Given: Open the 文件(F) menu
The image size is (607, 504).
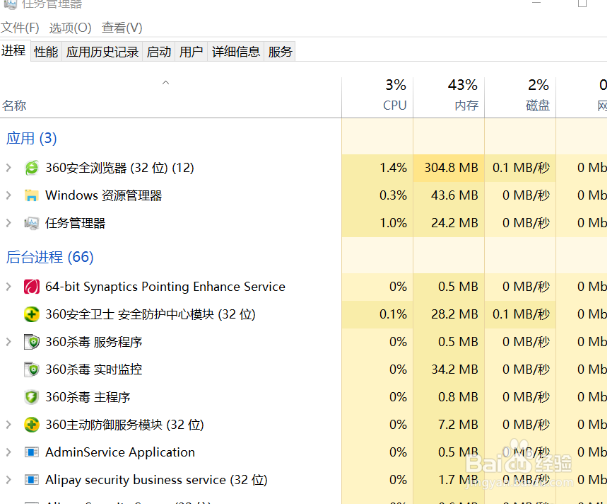Looking at the screenshot, I should point(20,28).
